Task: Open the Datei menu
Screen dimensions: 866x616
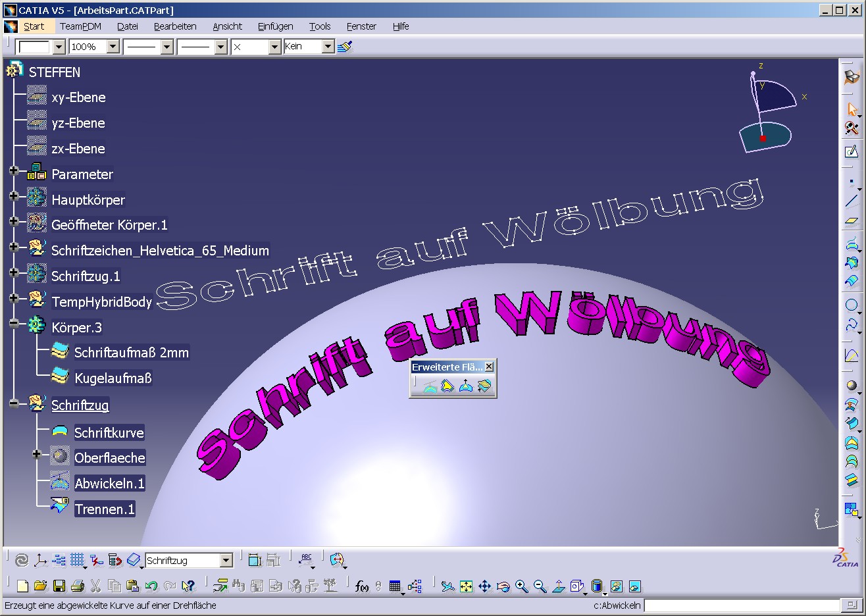Action: tap(128, 26)
